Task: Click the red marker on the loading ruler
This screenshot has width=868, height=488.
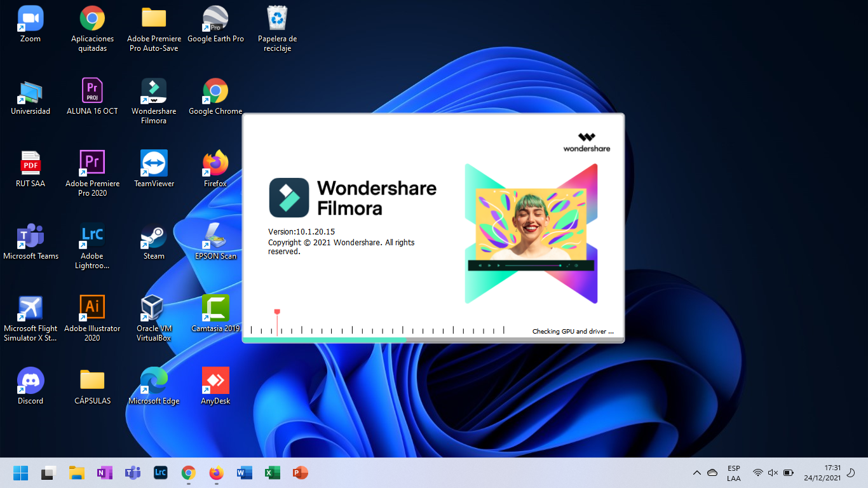Action: (x=277, y=313)
